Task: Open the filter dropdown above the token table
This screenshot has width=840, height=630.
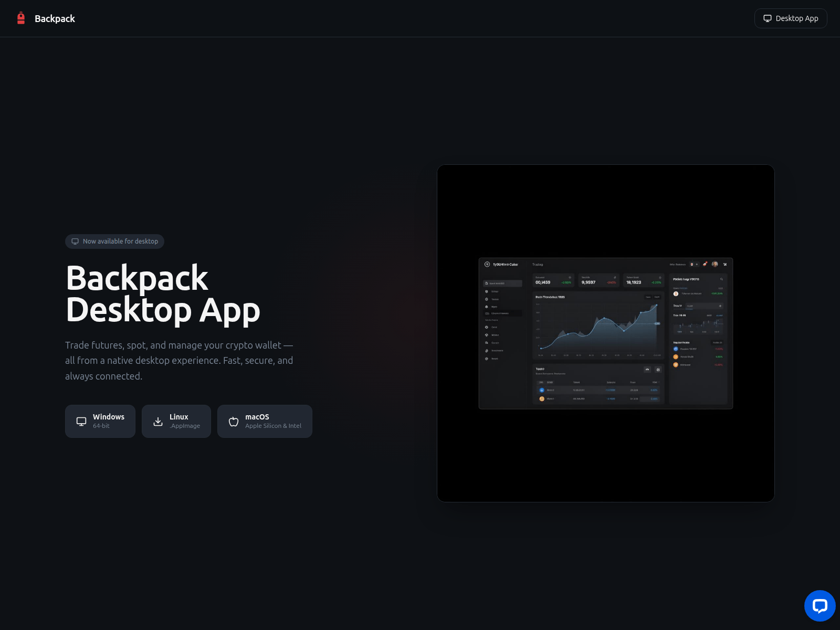Action: coord(647,370)
